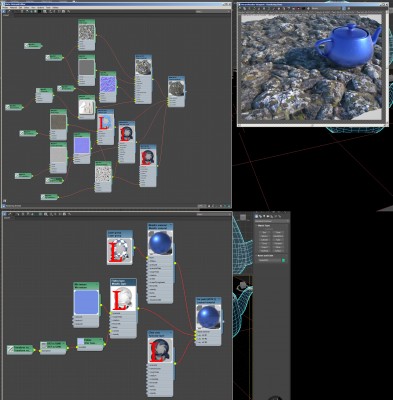Open the Standard Primitives category dropdown

pos(271,221)
